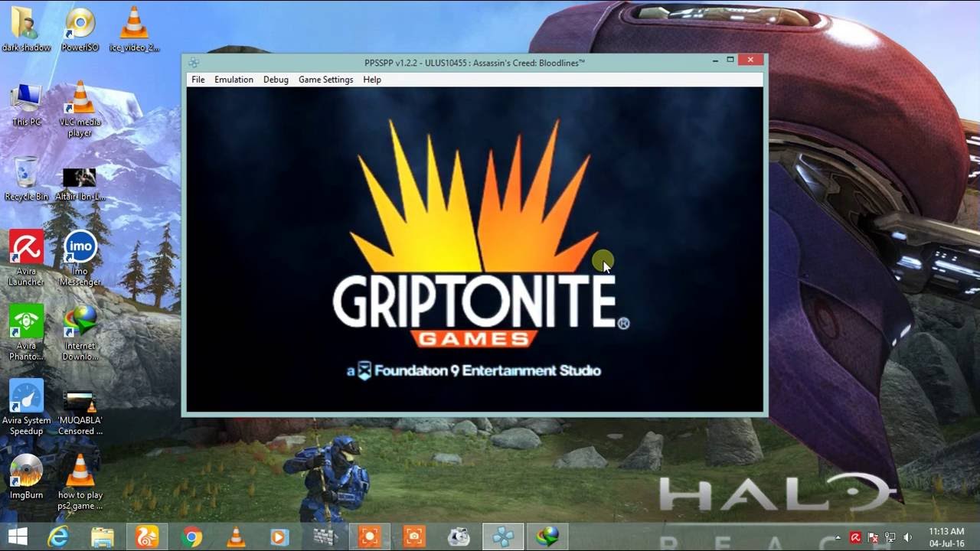Open This PC desktop icon
980x551 pixels.
click(x=27, y=105)
